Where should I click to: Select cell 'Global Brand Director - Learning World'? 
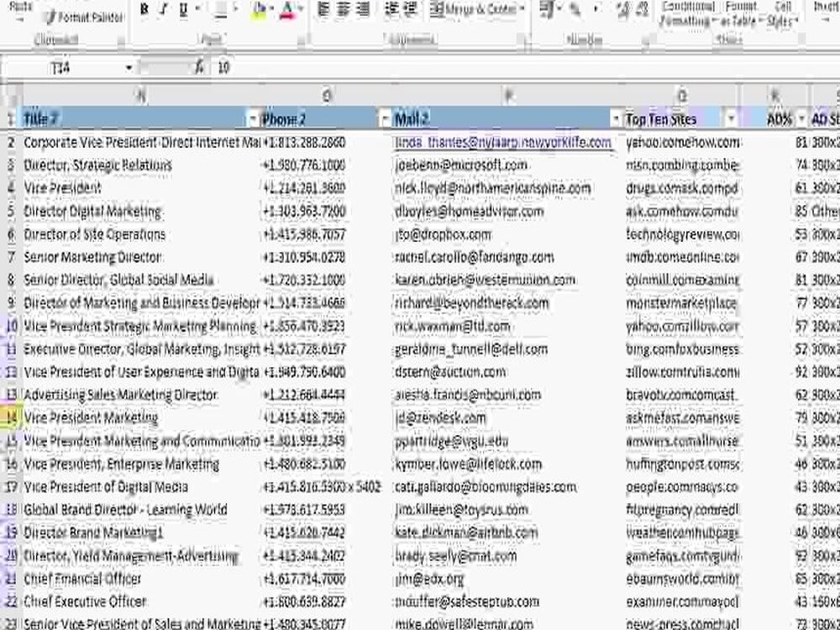[x=141, y=510]
